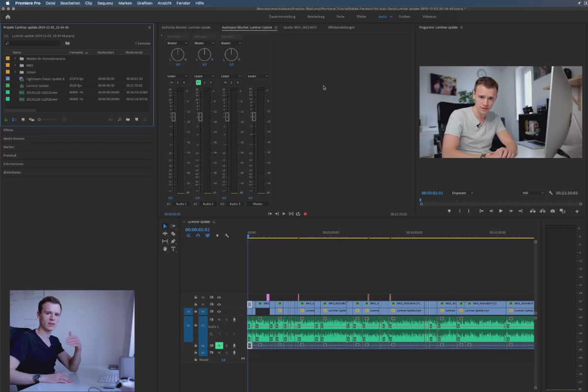
Task: Open the Voll playback resolution dropdown
Action: (533, 193)
